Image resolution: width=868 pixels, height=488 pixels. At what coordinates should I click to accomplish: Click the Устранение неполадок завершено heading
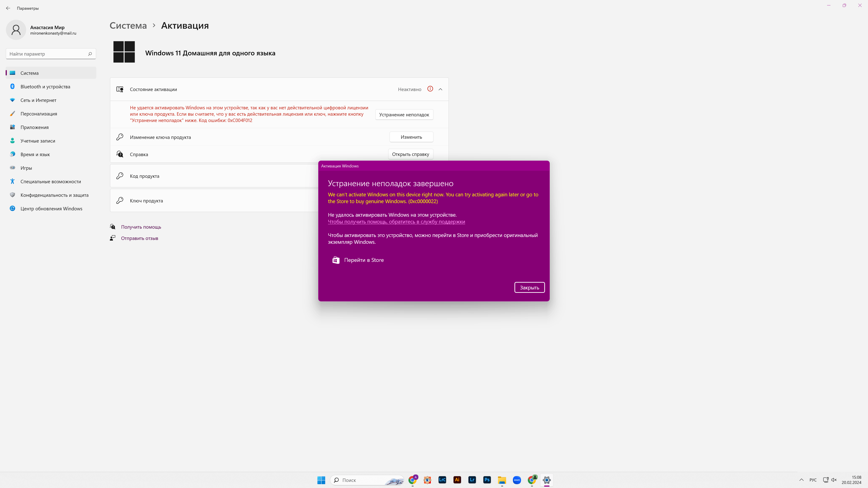(x=391, y=183)
